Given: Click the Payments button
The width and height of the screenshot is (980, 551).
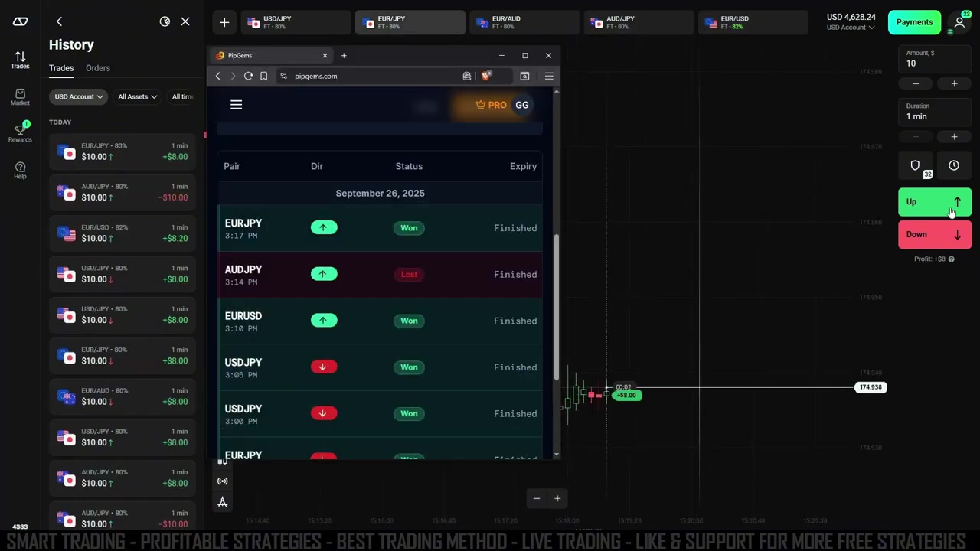Looking at the screenshot, I should click(x=914, y=22).
